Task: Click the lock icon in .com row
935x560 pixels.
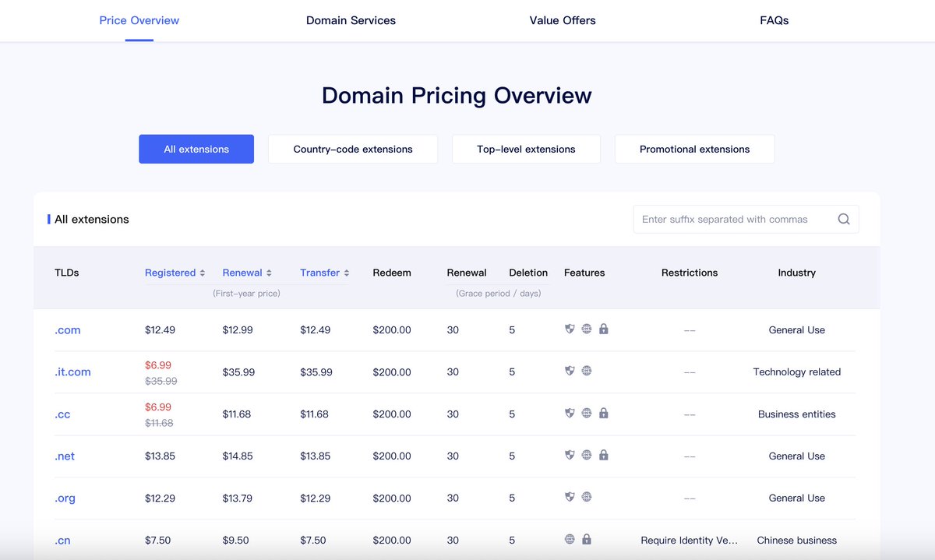Action: pos(604,329)
